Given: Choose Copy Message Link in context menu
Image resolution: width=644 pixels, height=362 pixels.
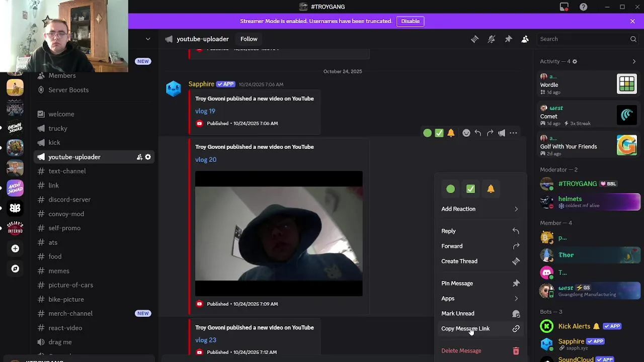Looking at the screenshot, I should click(x=480, y=328).
